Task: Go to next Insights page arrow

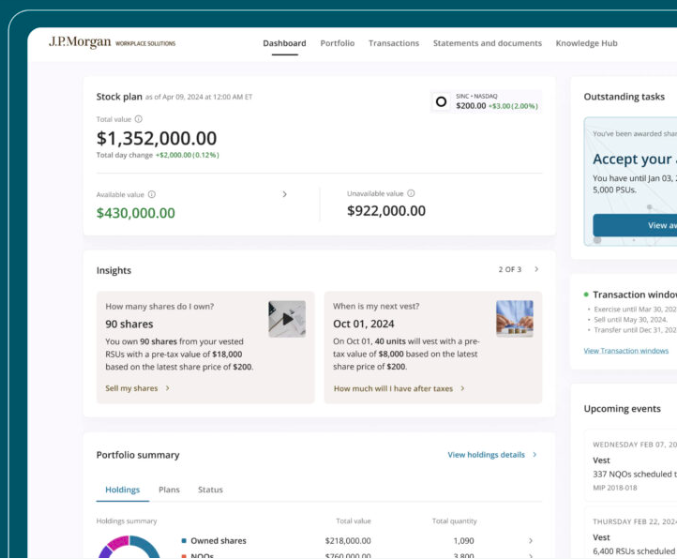Action: point(536,269)
